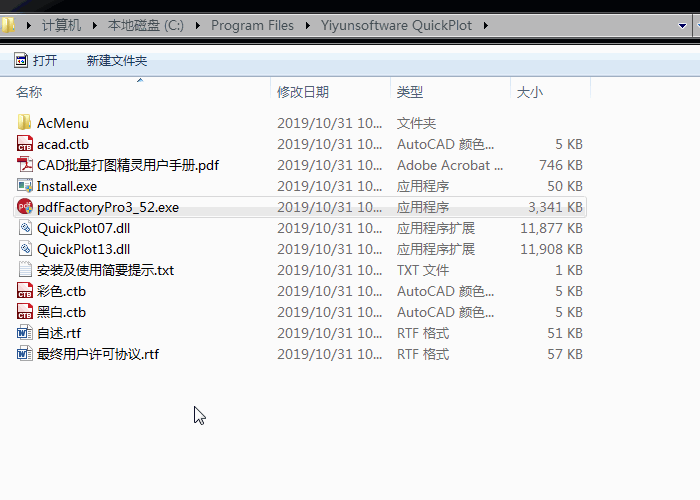700x500 pixels.
Task: Select QuickPlot13.dll file name
Action: [x=83, y=249]
